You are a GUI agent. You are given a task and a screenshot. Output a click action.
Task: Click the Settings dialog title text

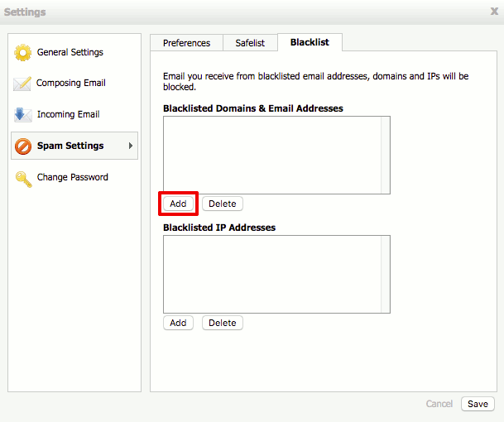coord(25,12)
